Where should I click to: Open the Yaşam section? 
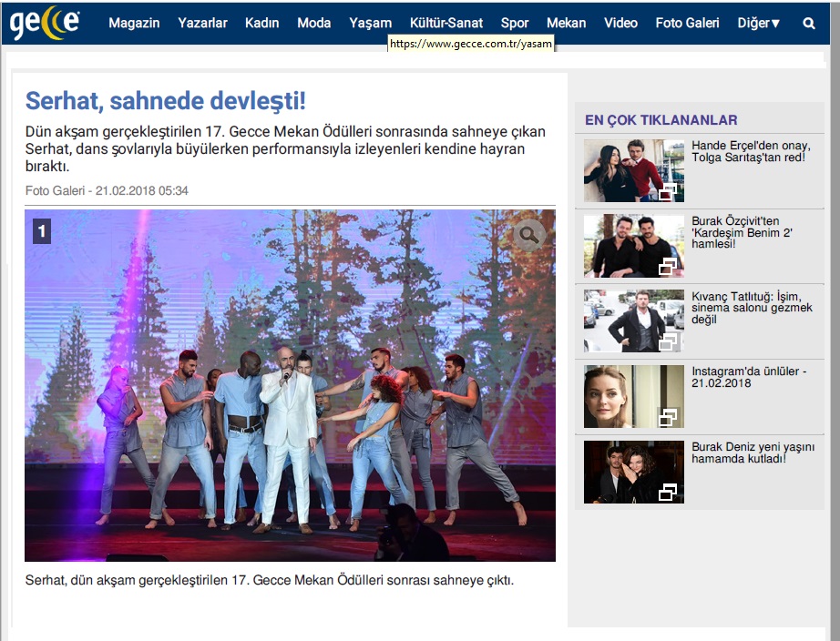tap(370, 23)
